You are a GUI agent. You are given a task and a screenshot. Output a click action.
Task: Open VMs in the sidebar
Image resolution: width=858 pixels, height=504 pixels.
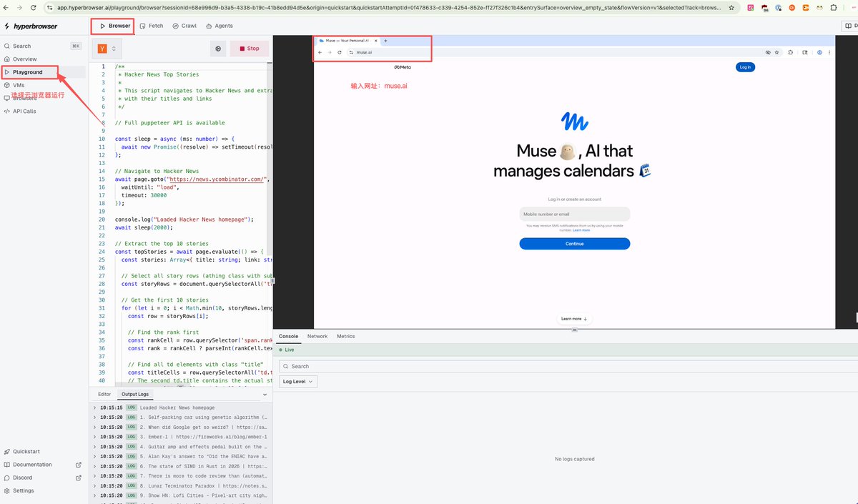(x=19, y=85)
